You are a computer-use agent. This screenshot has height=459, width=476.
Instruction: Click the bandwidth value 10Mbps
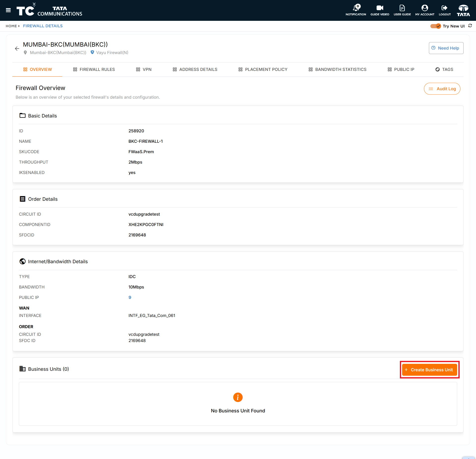pyautogui.click(x=136, y=287)
